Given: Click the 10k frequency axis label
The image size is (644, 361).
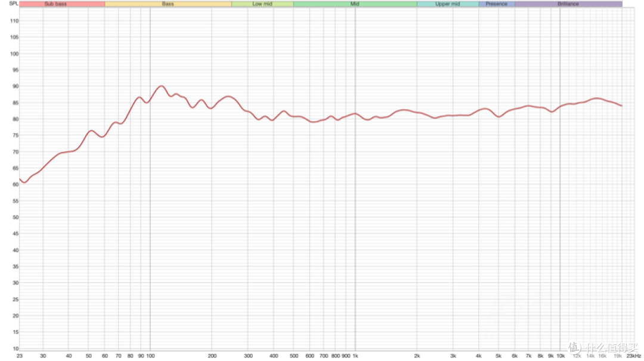Looking at the screenshot, I should click(x=560, y=356).
